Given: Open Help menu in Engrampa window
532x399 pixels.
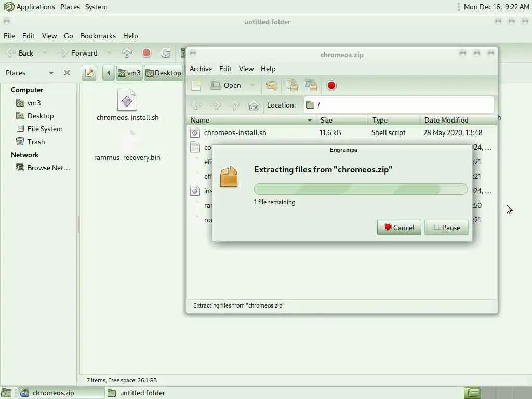Looking at the screenshot, I should [x=268, y=69].
